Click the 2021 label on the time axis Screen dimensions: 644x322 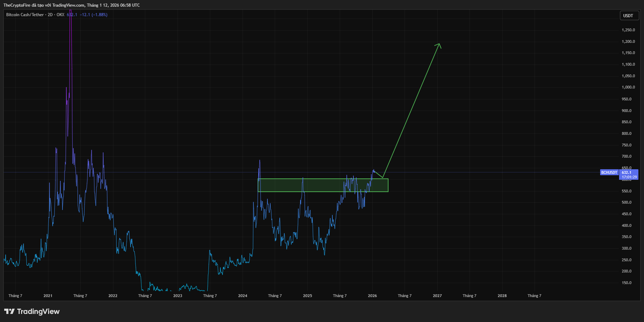(x=48, y=296)
